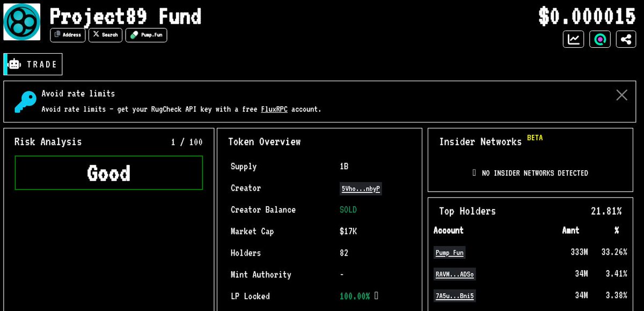Click the Creator Balance SOLD value
Viewport: 644px width, 311px height.
pos(348,209)
